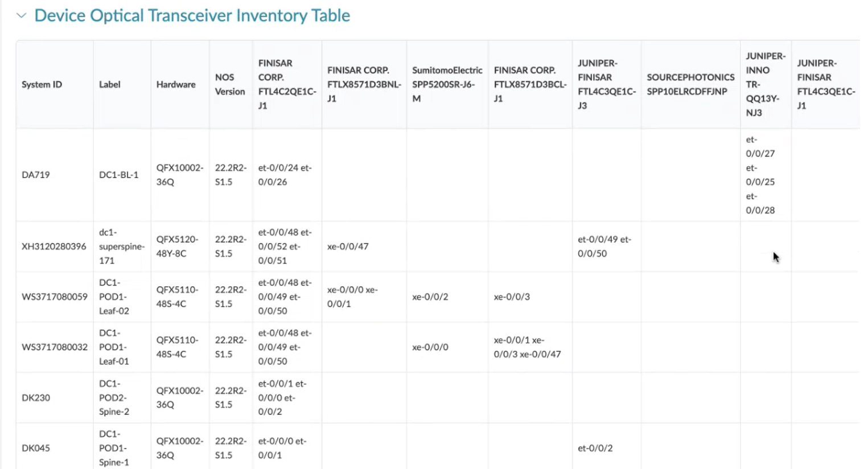The image size is (868, 469).
Task: Click the NOS Version column header
Action: (x=229, y=84)
